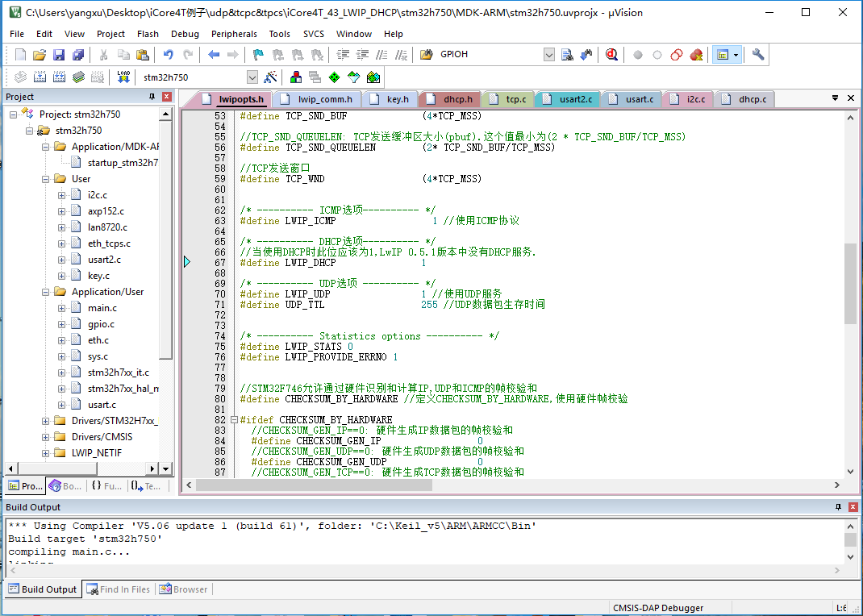Select main.c in the project tree

click(102, 308)
